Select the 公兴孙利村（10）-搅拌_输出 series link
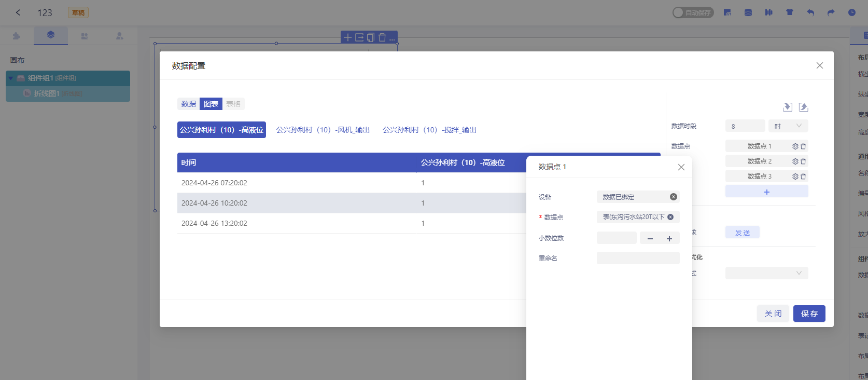 pyautogui.click(x=429, y=130)
